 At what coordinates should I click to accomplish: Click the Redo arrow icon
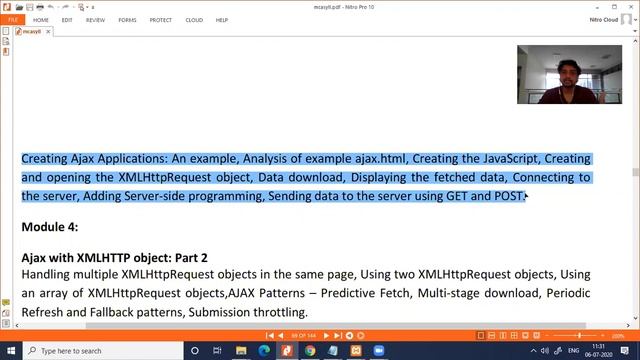pos(65,7)
